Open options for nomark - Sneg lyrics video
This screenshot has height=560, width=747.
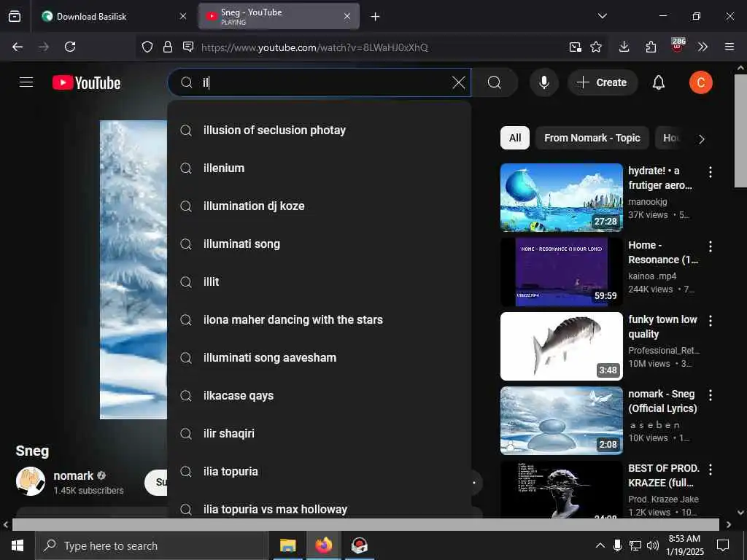pyautogui.click(x=710, y=394)
